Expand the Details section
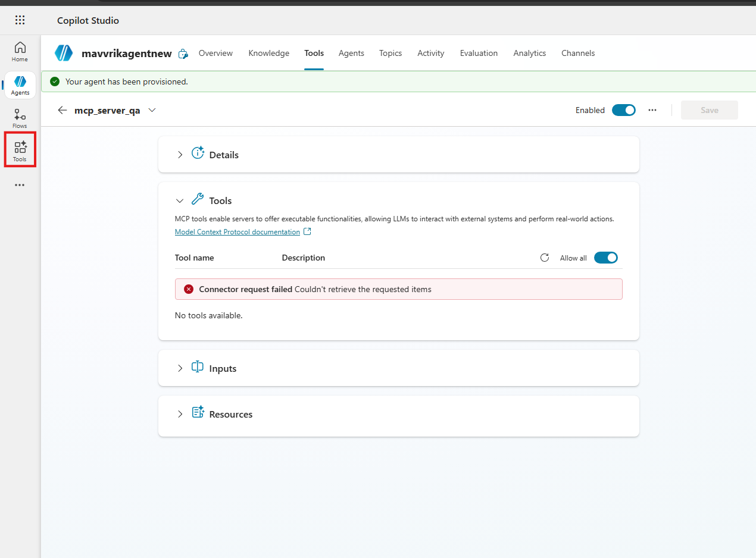This screenshot has height=558, width=756. click(x=180, y=155)
